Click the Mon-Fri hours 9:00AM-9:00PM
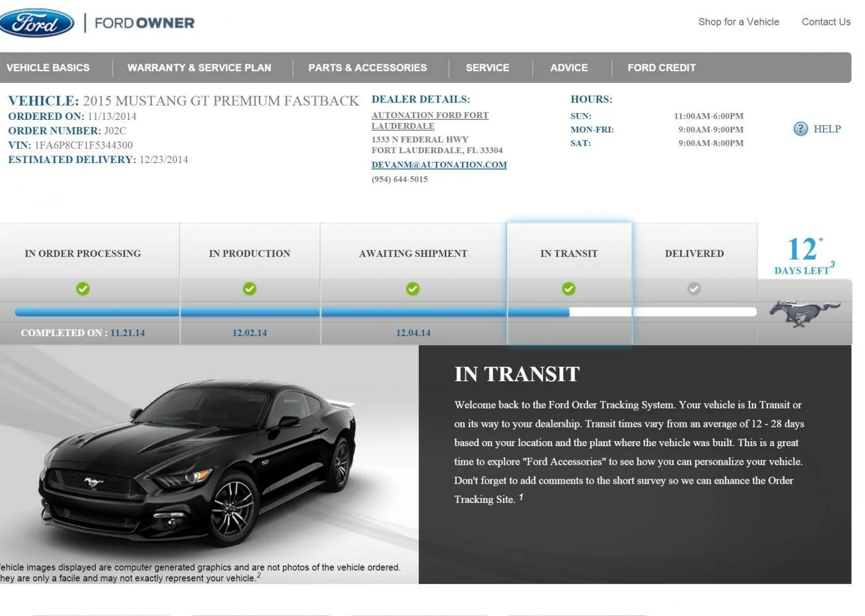 pyautogui.click(x=711, y=130)
